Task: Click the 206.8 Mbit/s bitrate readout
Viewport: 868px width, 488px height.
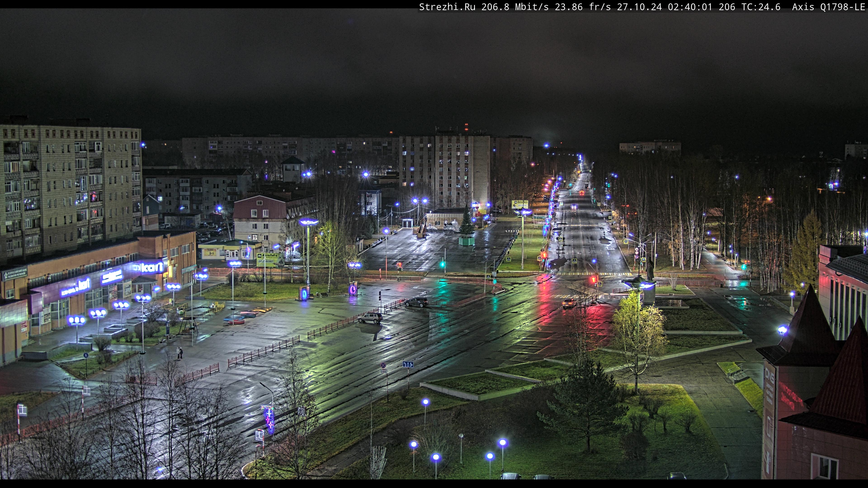Action: pyautogui.click(x=515, y=7)
